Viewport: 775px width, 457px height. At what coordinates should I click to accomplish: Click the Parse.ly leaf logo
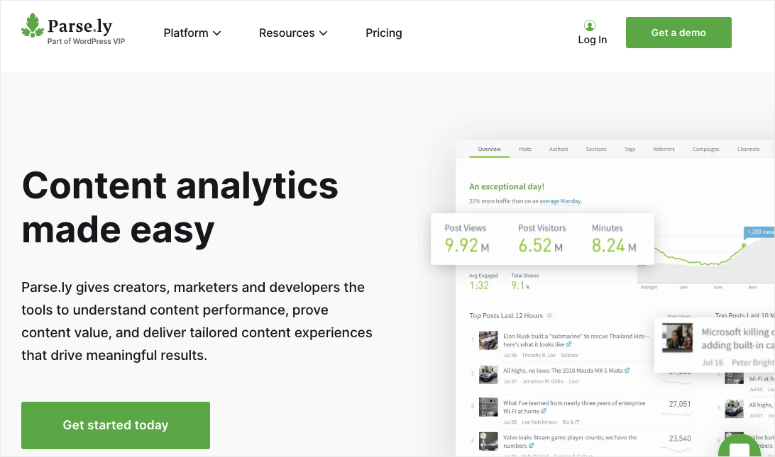(33, 26)
